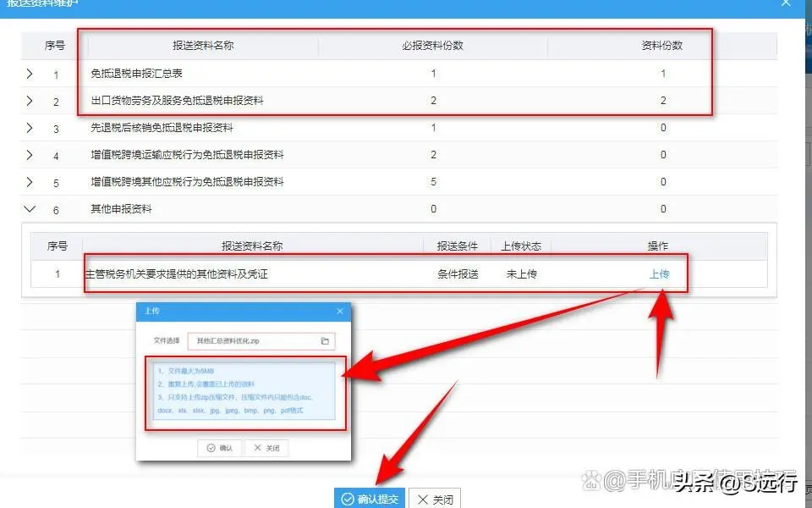Select the 主管税务机关要求提供的其他资料及凭证 row
Viewport: 812px width, 508px height.
254,274
